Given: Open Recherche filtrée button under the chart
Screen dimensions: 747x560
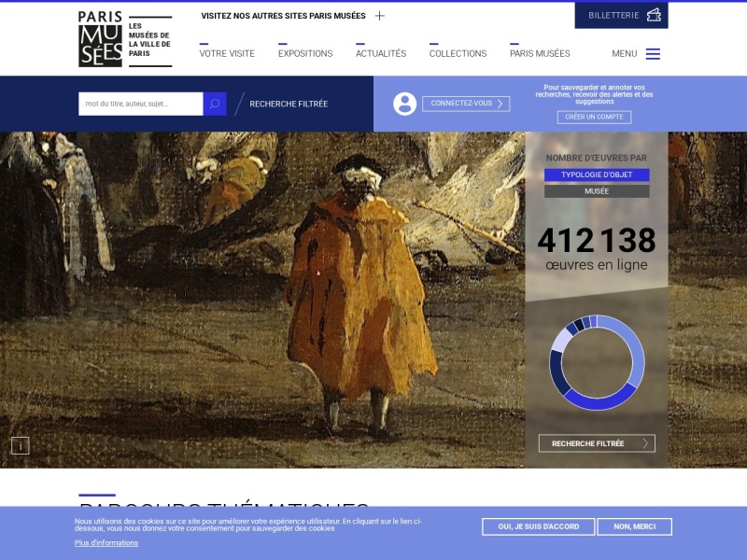Looking at the screenshot, I should click(x=597, y=443).
